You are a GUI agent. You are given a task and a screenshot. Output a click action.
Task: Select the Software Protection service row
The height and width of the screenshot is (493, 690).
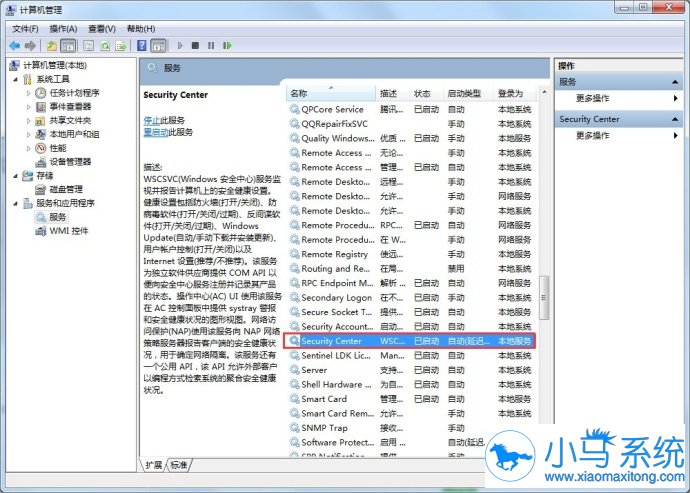point(387,442)
